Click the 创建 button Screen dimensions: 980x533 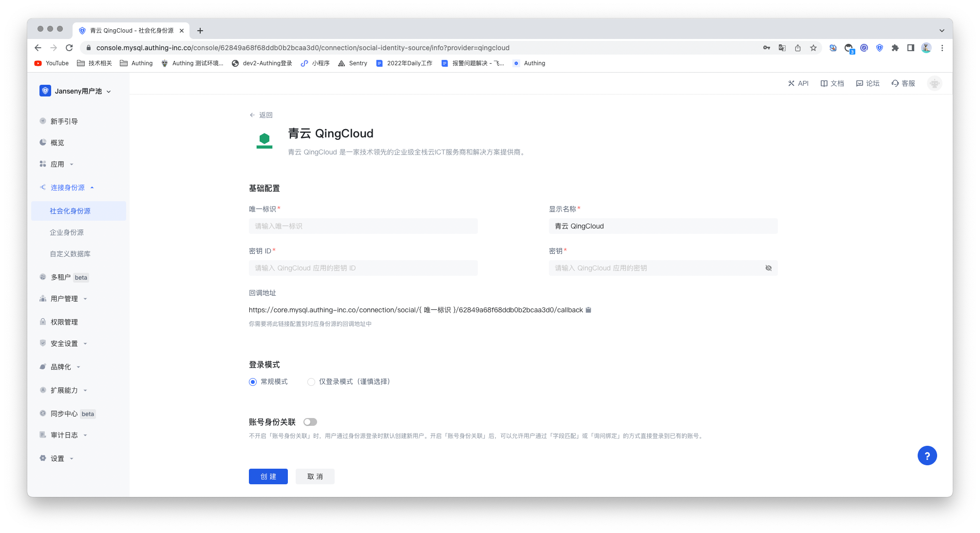point(268,476)
